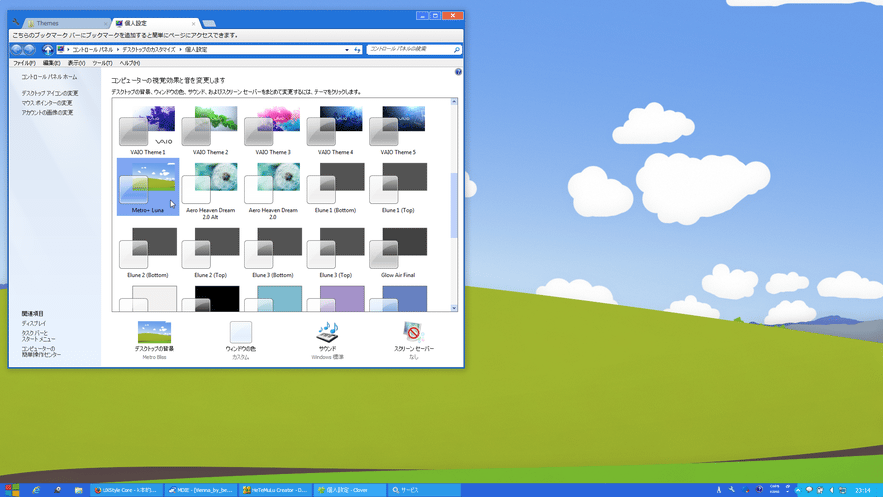Select the black swatch theme thumbnail
883x497 pixels.
click(x=211, y=298)
